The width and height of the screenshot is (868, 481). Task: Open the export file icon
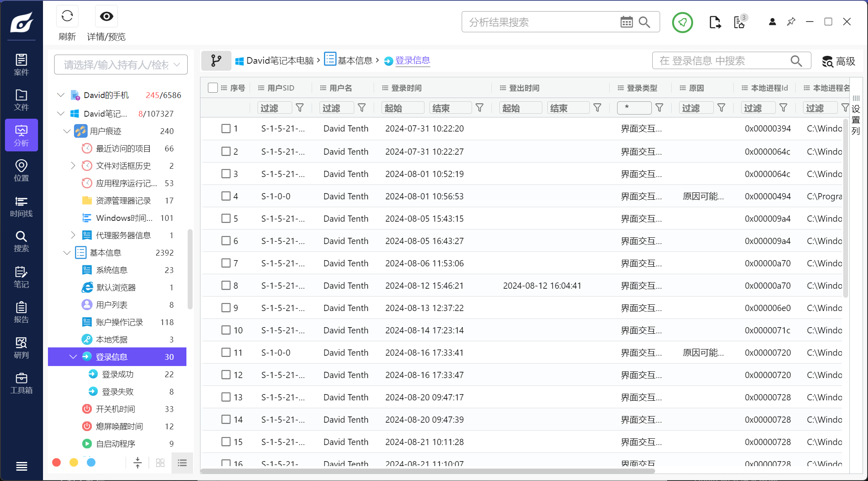tap(715, 22)
